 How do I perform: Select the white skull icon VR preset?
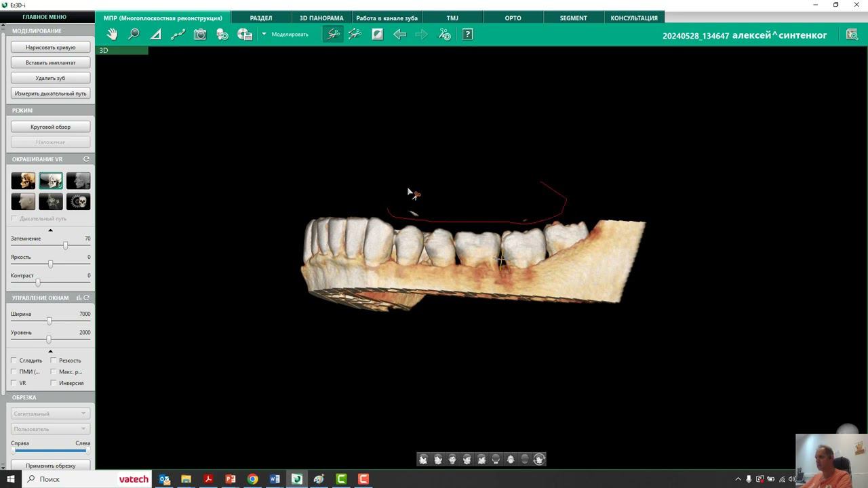point(78,201)
